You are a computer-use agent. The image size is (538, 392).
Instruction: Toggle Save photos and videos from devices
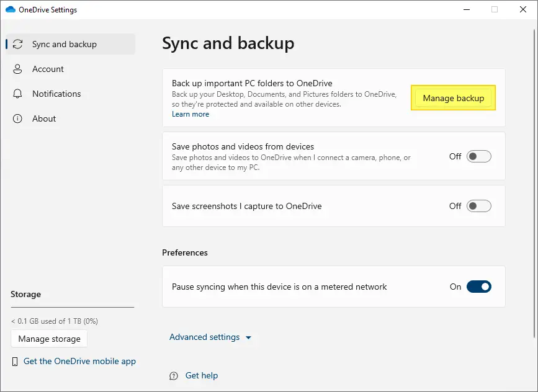478,157
